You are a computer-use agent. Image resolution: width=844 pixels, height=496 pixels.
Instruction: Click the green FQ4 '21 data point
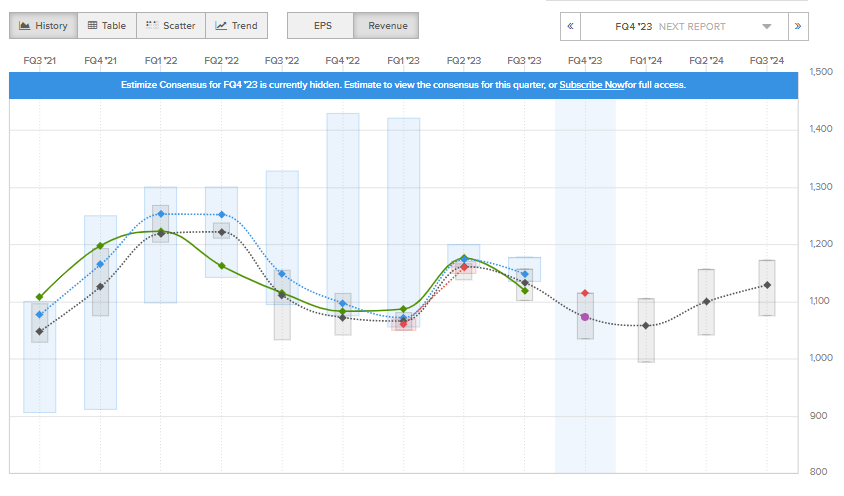point(100,246)
